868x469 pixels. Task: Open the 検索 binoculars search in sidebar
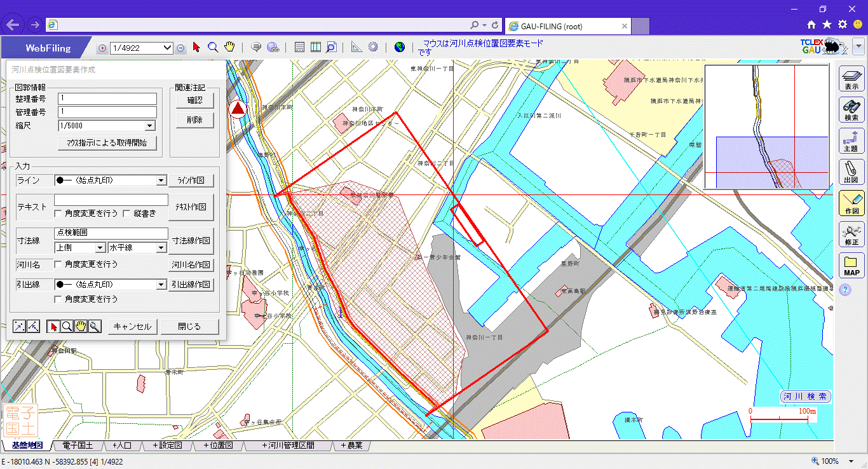pyautogui.click(x=851, y=109)
